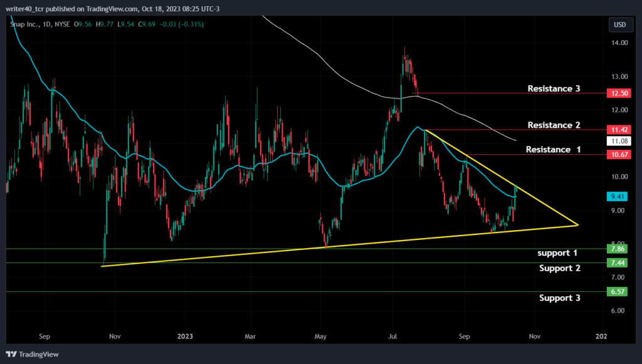642x364 pixels.
Task: Click the Resistance 2 label
Action: pos(554,125)
